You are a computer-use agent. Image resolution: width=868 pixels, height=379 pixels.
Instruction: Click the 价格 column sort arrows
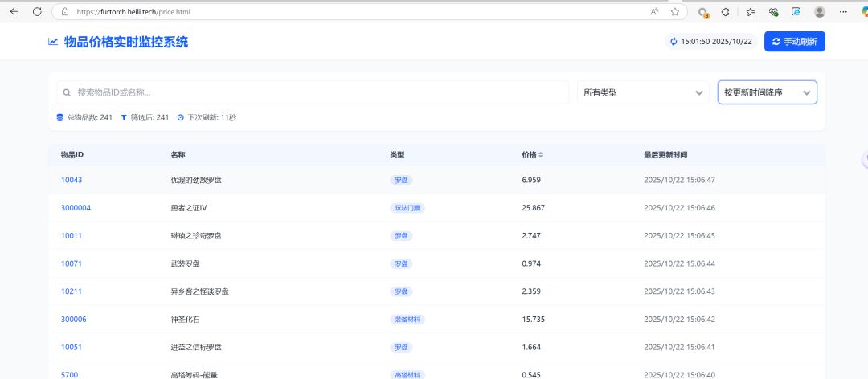tap(541, 155)
